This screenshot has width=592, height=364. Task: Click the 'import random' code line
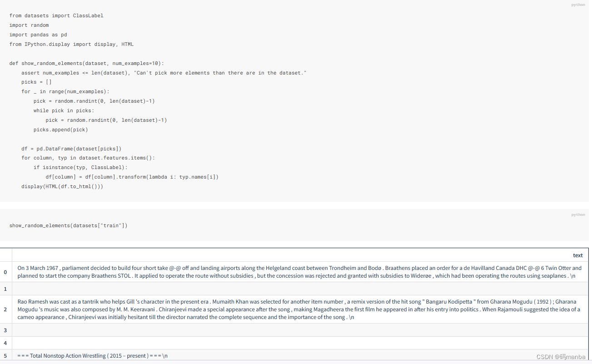click(29, 25)
